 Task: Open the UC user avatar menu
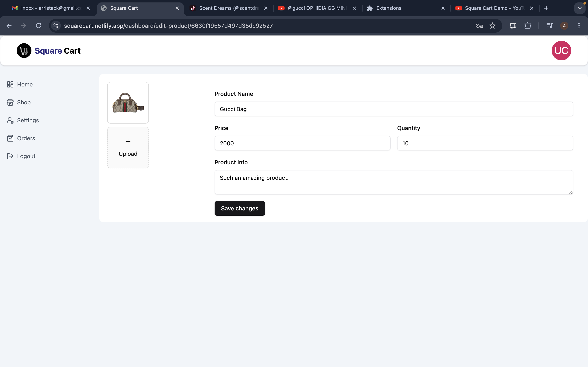[561, 51]
